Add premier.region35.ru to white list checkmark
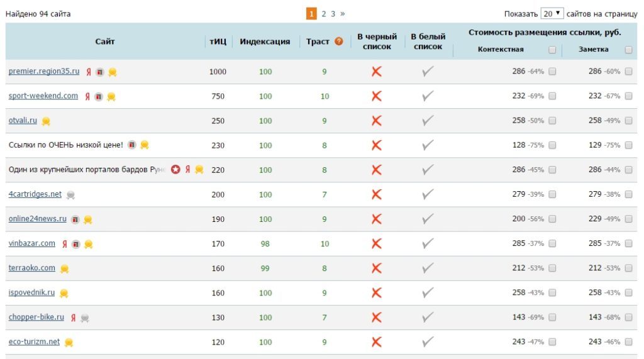This screenshot has height=359, width=644. [x=428, y=72]
